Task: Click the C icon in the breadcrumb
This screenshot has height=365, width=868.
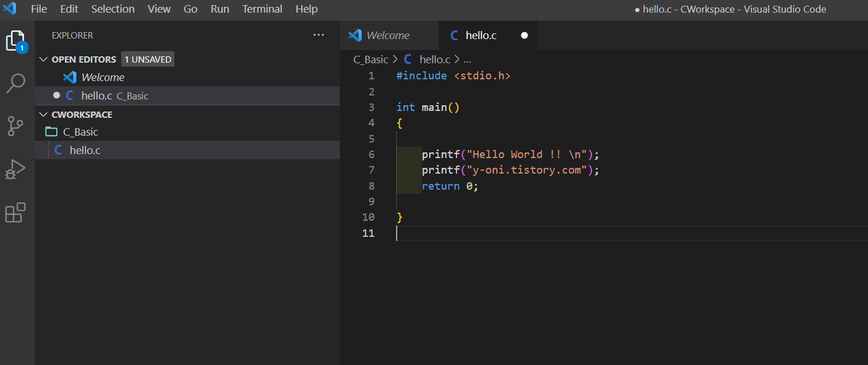Action: pos(408,59)
